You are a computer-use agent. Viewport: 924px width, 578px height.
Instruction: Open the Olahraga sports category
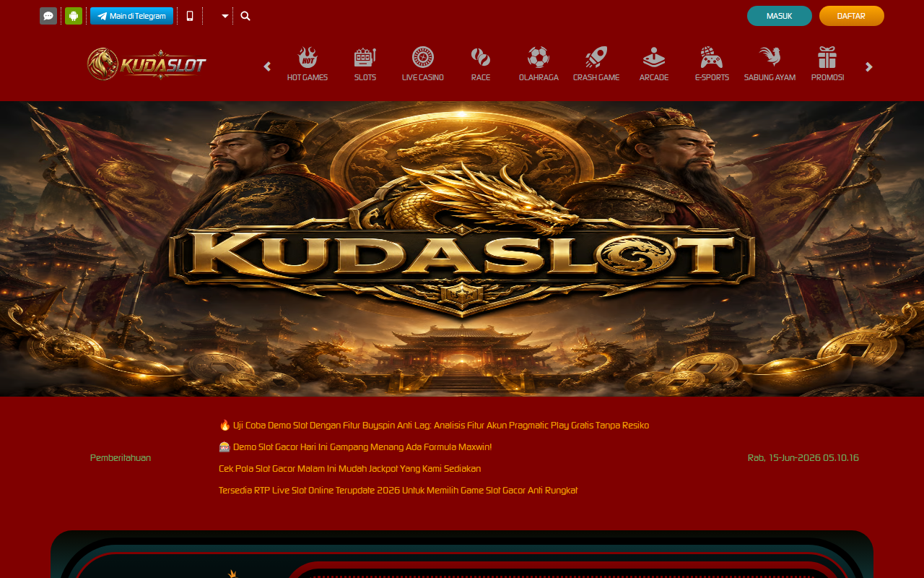[539, 64]
